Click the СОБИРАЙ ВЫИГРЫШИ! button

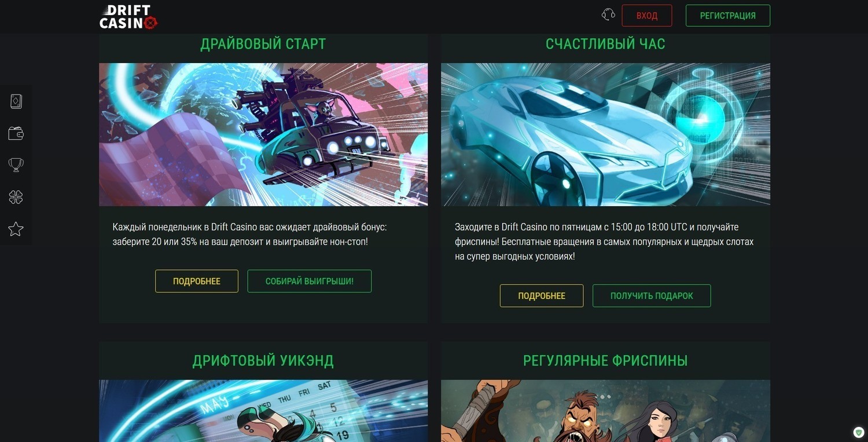[310, 281]
